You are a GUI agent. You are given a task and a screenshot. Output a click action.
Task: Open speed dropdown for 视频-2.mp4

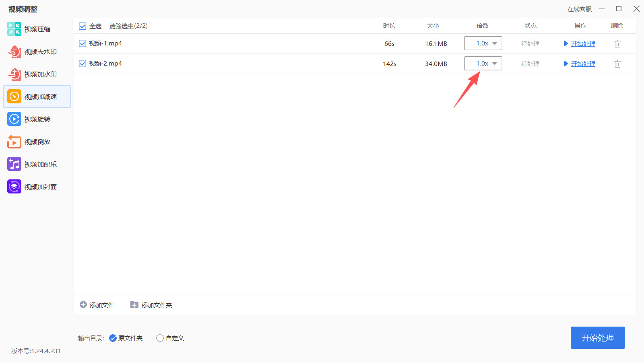483,64
